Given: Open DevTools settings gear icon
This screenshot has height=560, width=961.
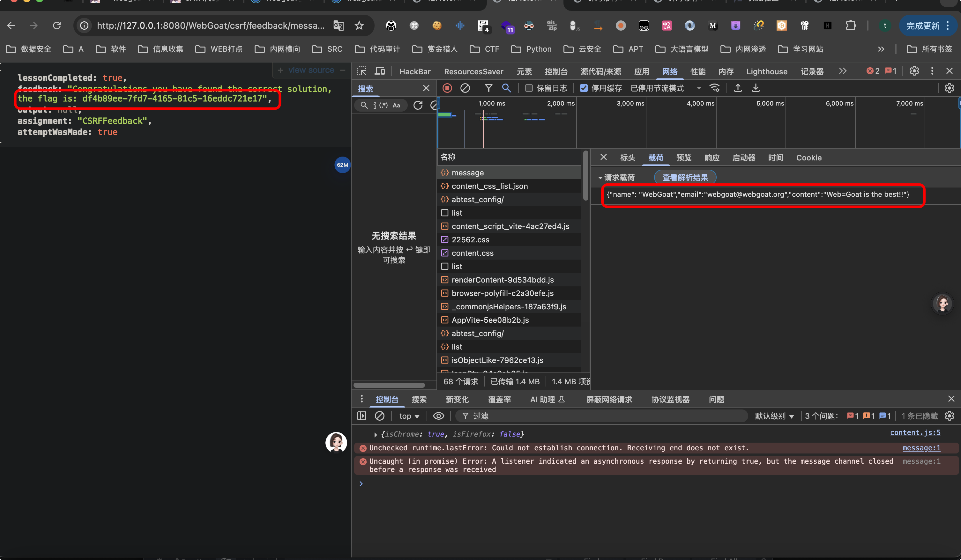Looking at the screenshot, I should point(914,71).
